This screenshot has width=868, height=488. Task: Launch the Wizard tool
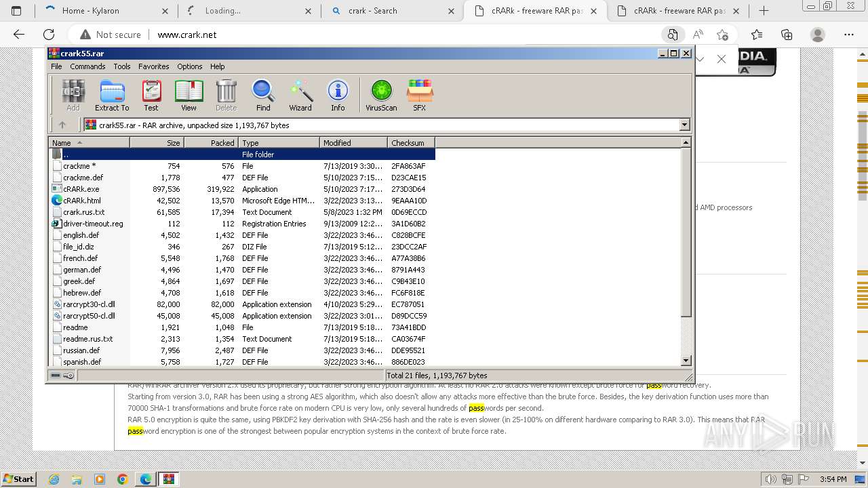[300, 95]
